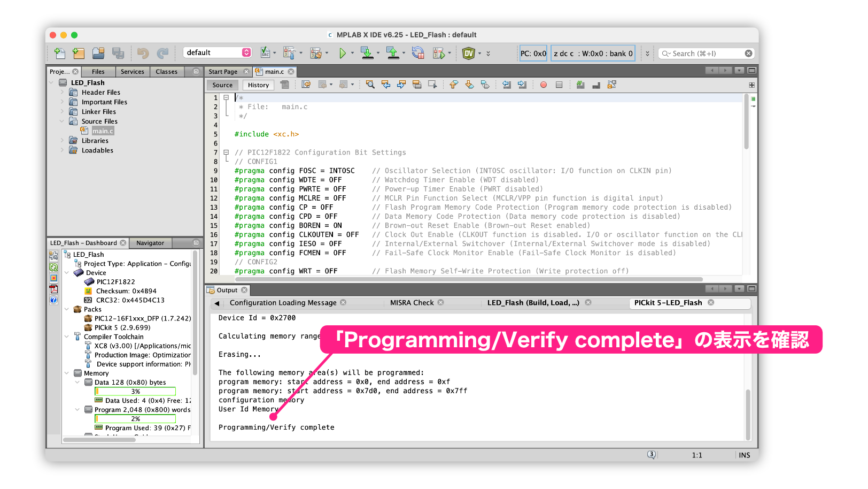Click the Open Project folder icon
Viewport: 868px width, 489px height.
click(98, 53)
